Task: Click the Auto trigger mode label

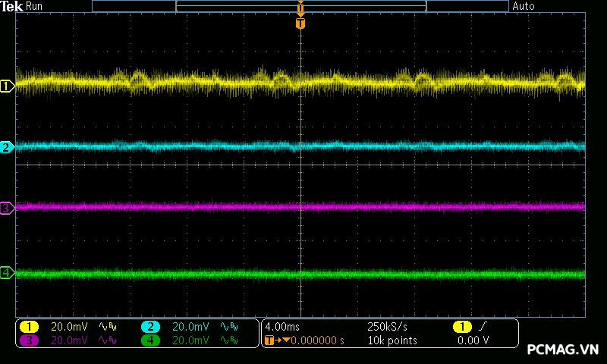Action: click(524, 6)
